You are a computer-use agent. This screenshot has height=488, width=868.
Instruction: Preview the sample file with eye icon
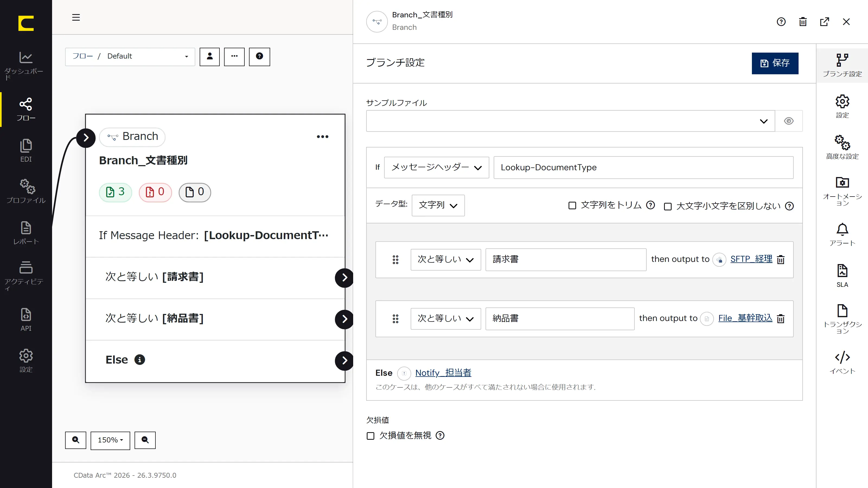789,121
